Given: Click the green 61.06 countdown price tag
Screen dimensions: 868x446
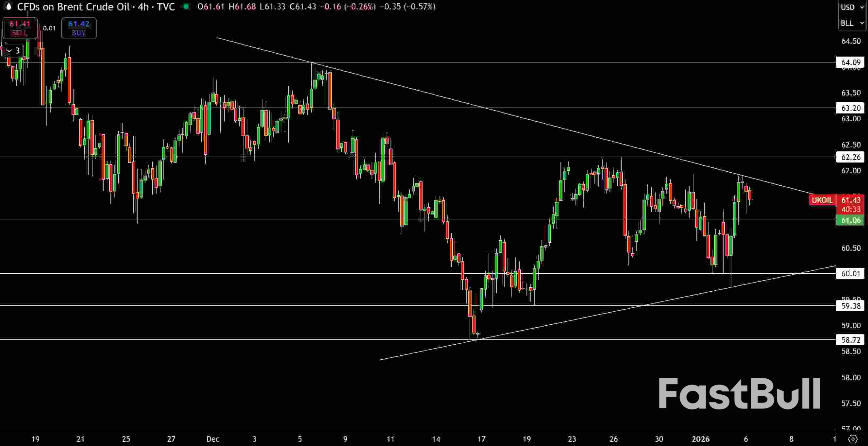Looking at the screenshot, I should coord(850,220).
